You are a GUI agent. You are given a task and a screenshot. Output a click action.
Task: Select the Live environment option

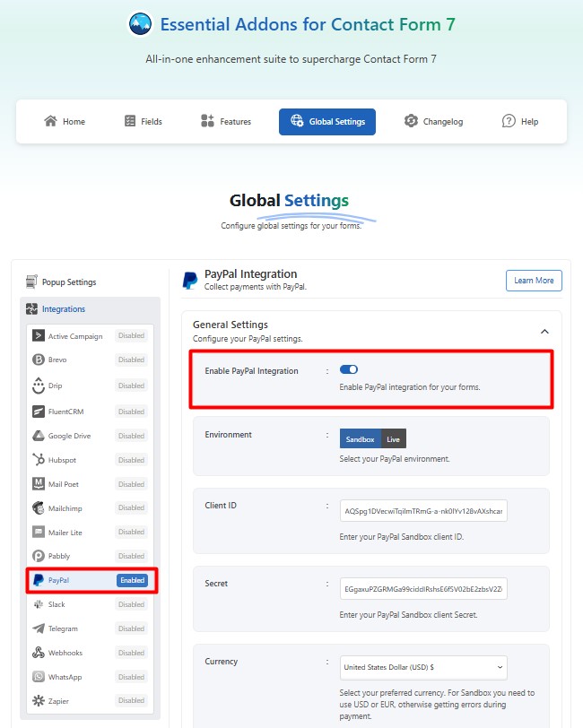pos(394,438)
